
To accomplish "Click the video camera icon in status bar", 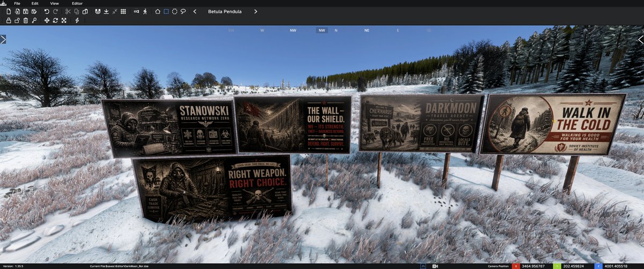I will [x=436, y=266].
